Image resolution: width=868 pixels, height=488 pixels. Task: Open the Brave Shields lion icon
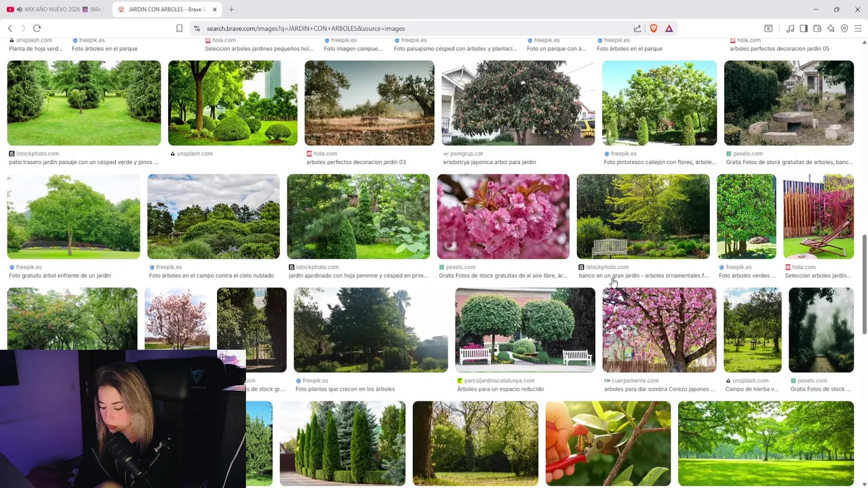point(654,28)
